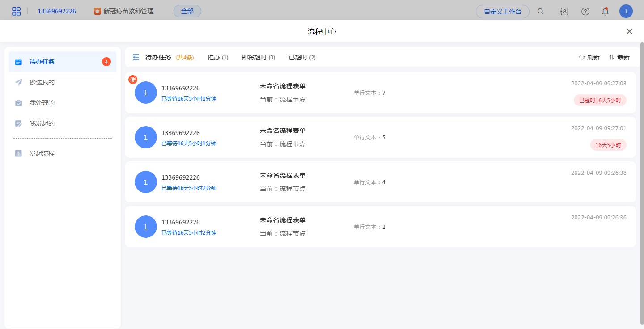This screenshot has height=329, width=644.
Task: Open the help question mark icon
Action: pos(585,12)
